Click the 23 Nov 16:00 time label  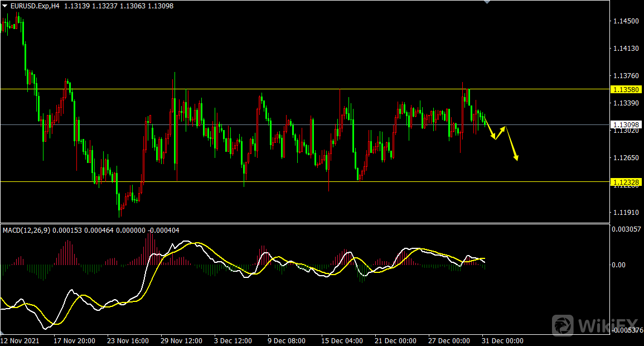tap(128, 340)
